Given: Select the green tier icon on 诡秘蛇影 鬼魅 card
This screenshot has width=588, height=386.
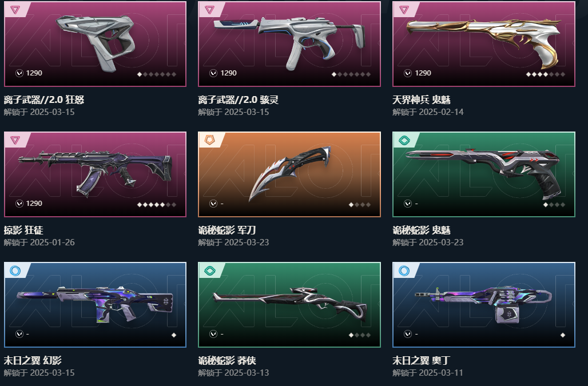Looking at the screenshot, I should tap(404, 141).
